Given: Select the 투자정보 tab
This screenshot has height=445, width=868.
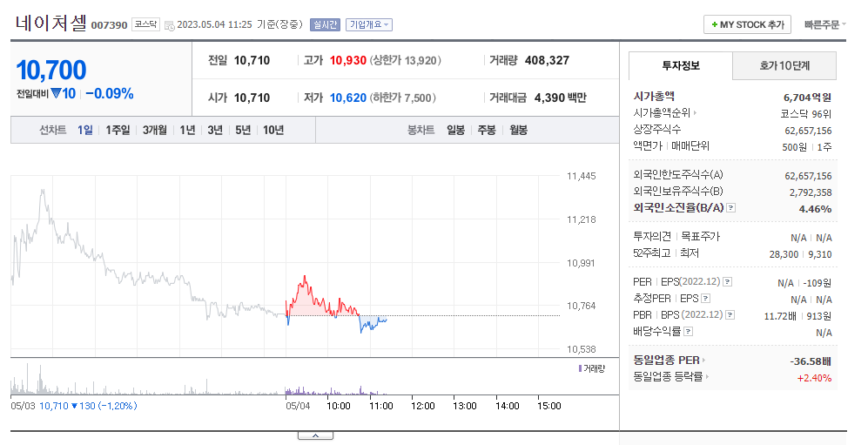Looking at the screenshot, I should [x=681, y=66].
